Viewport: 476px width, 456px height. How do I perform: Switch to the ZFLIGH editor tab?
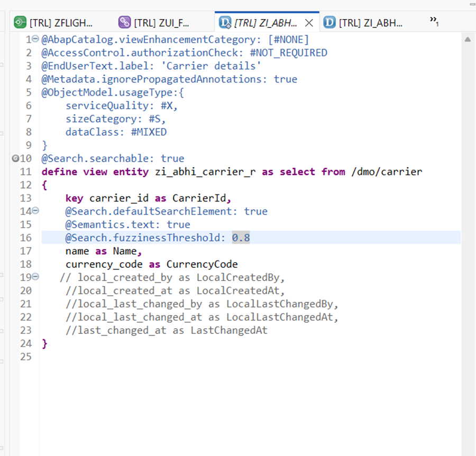pyautogui.click(x=61, y=23)
